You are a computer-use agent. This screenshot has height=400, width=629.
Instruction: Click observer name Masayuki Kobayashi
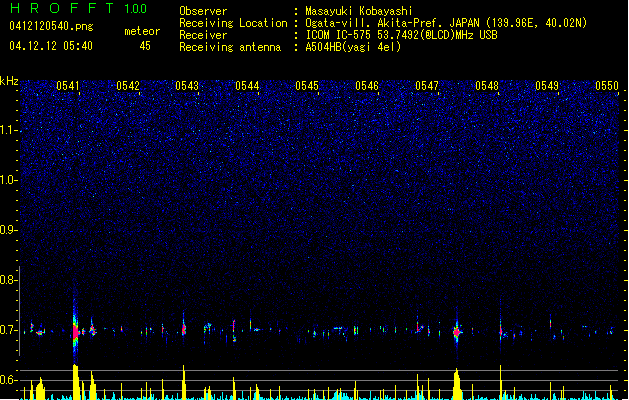point(359,11)
